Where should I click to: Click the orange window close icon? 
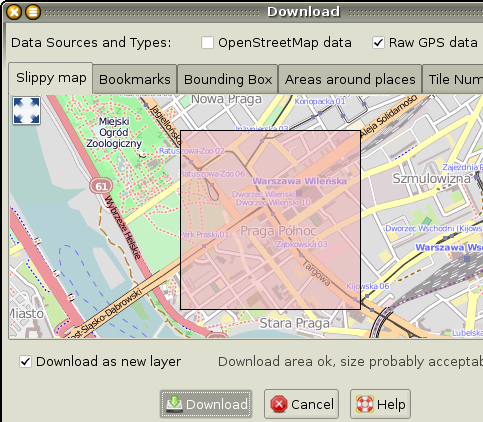click(14, 12)
